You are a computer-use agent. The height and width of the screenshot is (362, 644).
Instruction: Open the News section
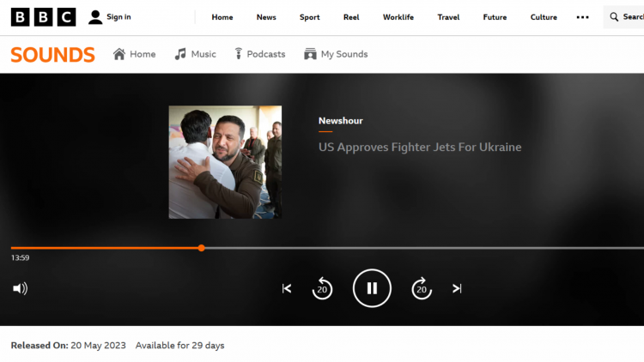(266, 17)
